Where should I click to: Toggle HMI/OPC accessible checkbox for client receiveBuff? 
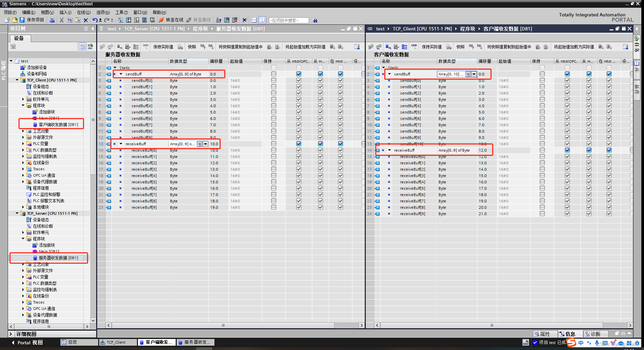coord(567,150)
